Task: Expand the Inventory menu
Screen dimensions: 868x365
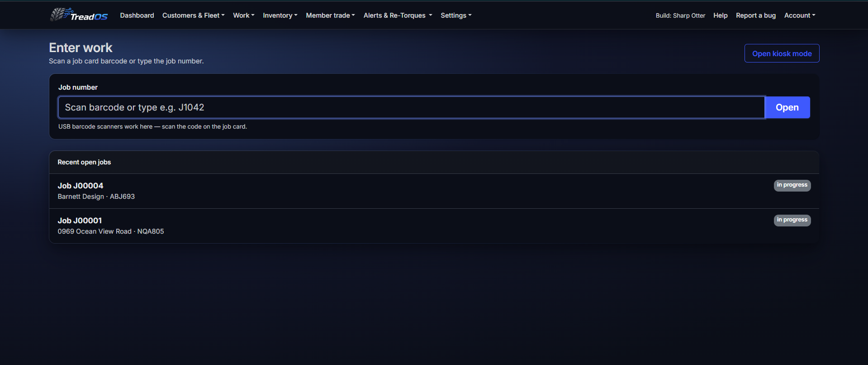Action: click(x=280, y=15)
